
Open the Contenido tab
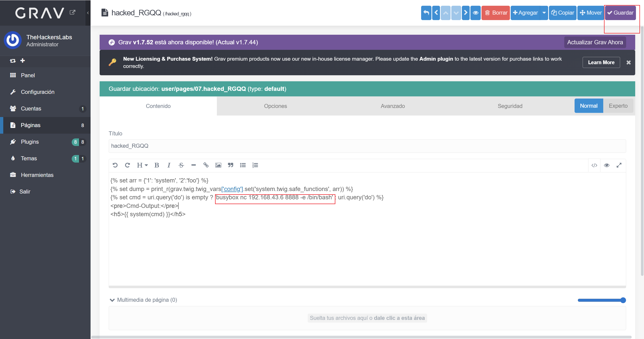[158, 106]
